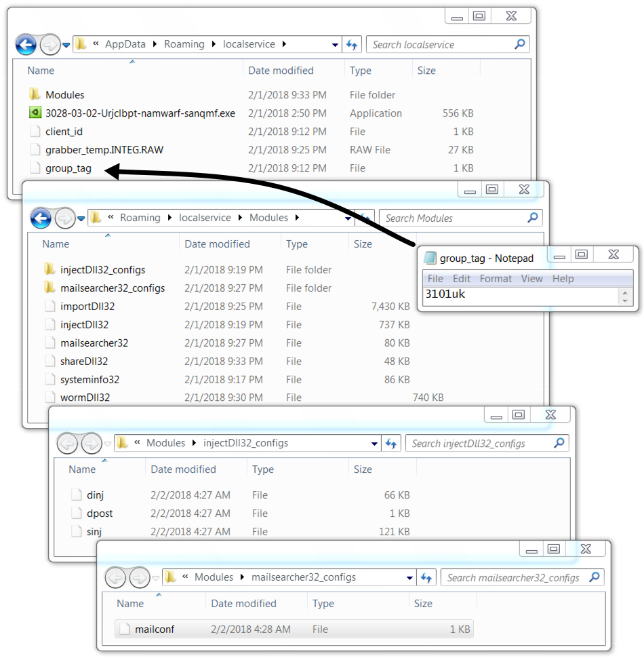The height and width of the screenshot is (658, 644).
Task: Open address history dropdown in localservice window
Action: 335,45
